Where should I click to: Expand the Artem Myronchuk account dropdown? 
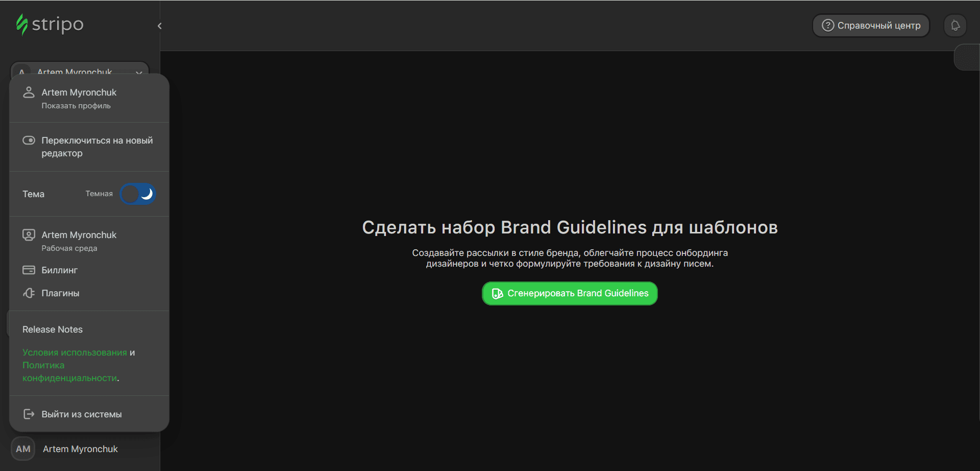pyautogui.click(x=138, y=72)
